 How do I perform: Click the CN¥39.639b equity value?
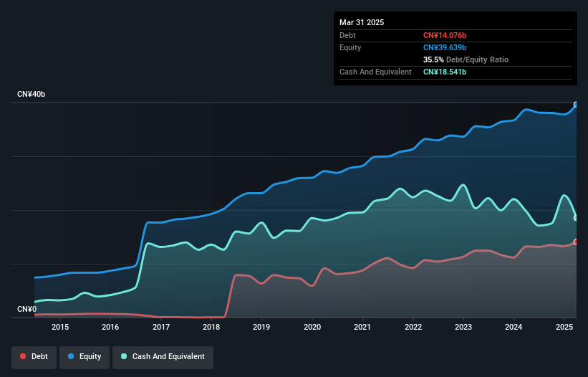[444, 47]
